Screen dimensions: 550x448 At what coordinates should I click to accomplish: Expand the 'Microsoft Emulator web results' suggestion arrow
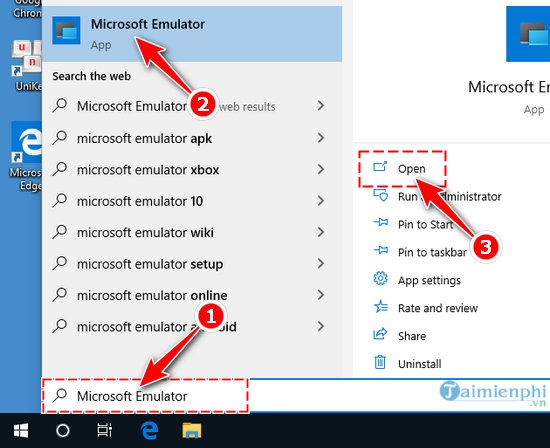pyautogui.click(x=321, y=106)
